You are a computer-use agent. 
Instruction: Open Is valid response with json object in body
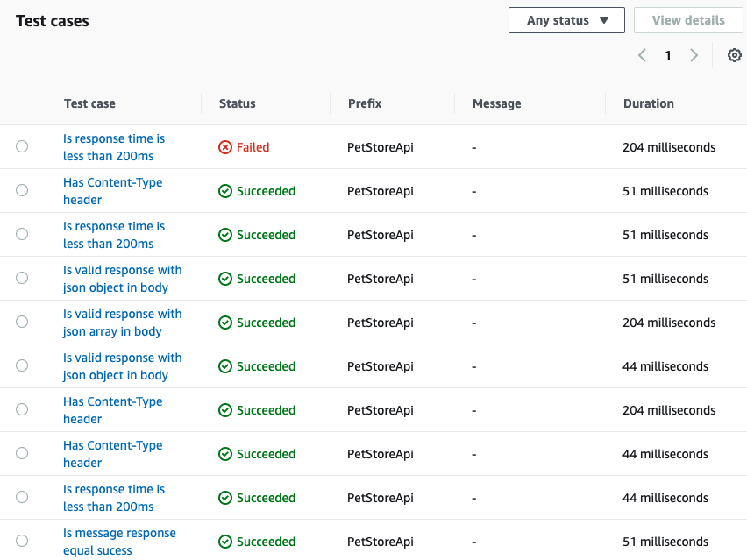click(x=122, y=278)
